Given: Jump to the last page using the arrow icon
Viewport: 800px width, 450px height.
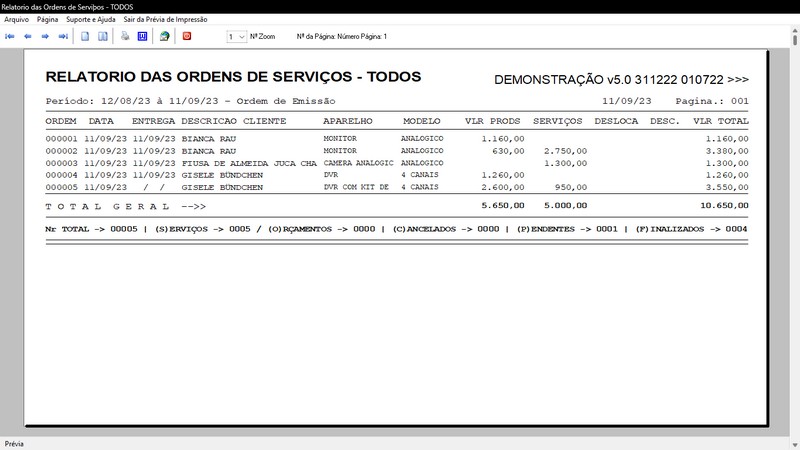Looking at the screenshot, I should pyautogui.click(x=63, y=36).
